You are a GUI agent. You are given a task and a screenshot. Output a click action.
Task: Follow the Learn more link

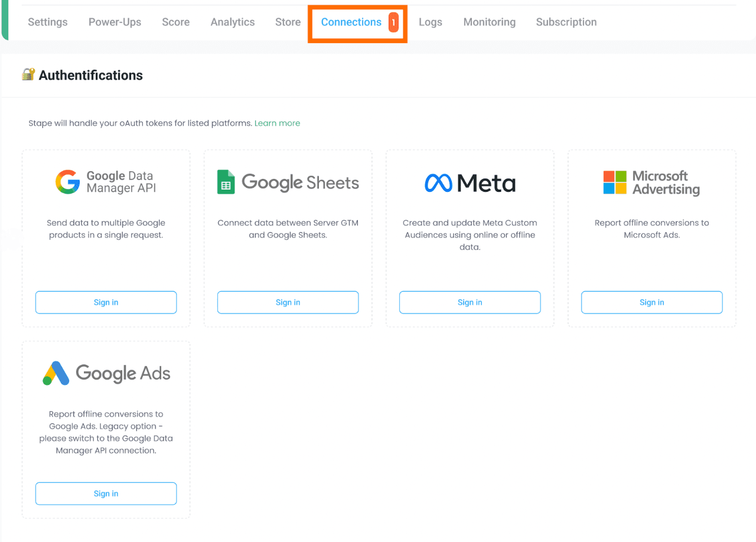click(x=277, y=123)
